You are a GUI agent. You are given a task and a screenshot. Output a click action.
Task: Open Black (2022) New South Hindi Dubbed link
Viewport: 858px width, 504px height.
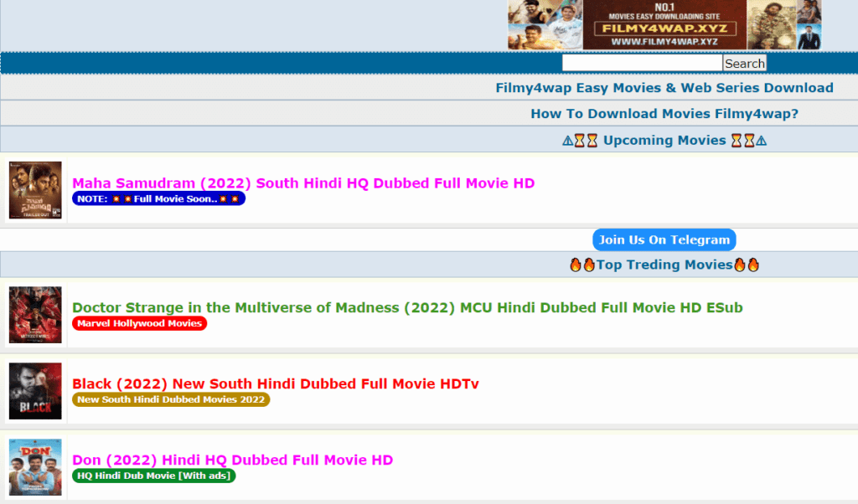click(x=275, y=383)
